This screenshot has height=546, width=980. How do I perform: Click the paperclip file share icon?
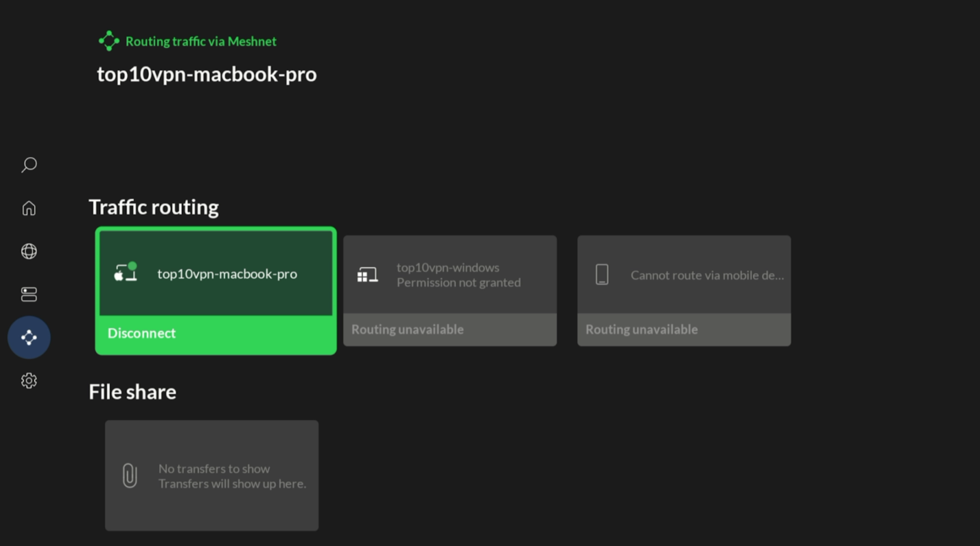[130, 476]
